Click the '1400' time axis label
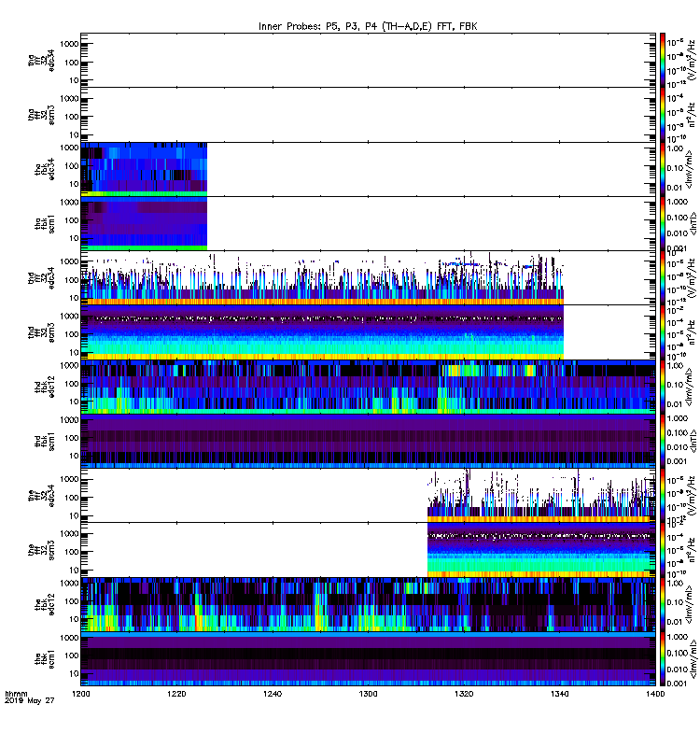This screenshot has height=747, width=700. coord(655,694)
